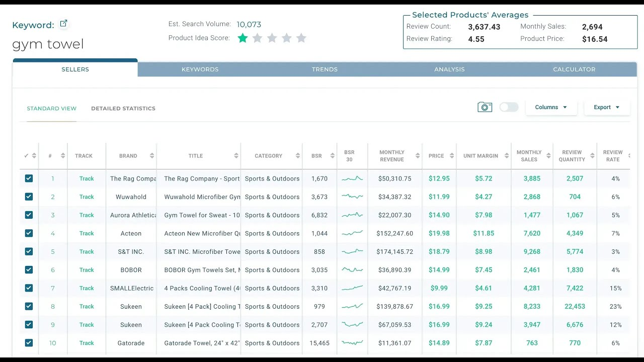
Task: Click the 10,073 search volume value
Action: tap(249, 24)
